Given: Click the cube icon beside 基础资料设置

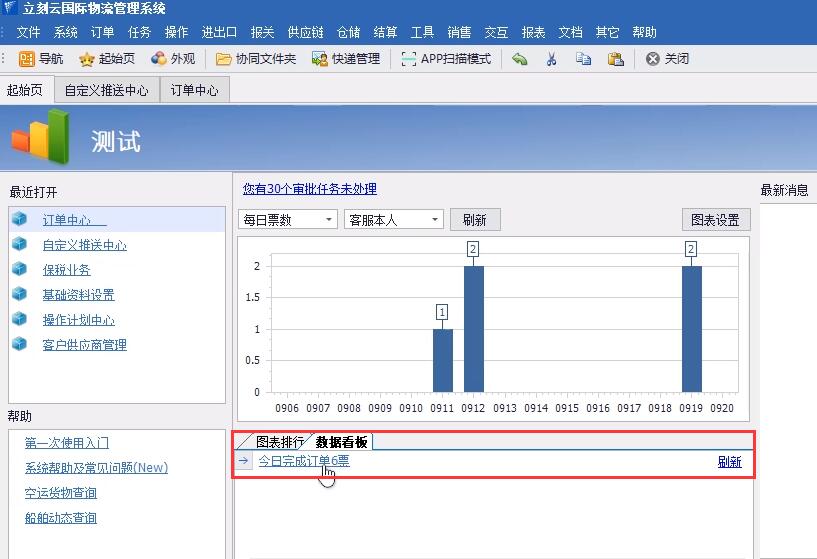Looking at the screenshot, I should (19, 294).
